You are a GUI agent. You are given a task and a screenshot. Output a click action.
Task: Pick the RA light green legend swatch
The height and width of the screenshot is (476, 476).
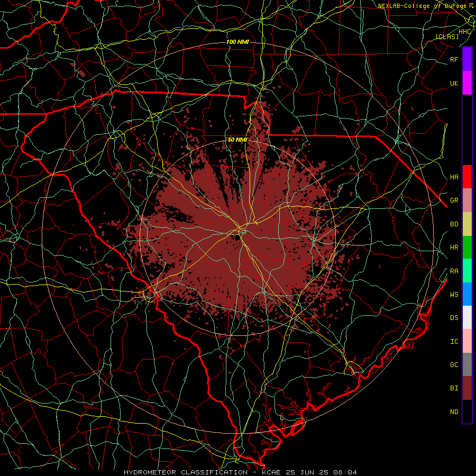pos(467,271)
